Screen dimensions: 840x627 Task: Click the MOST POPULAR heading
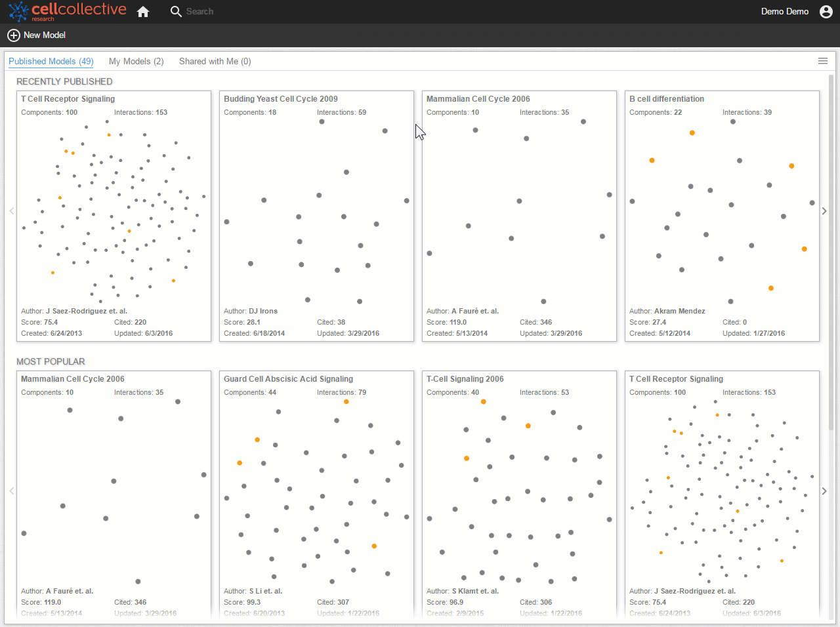[x=51, y=362]
